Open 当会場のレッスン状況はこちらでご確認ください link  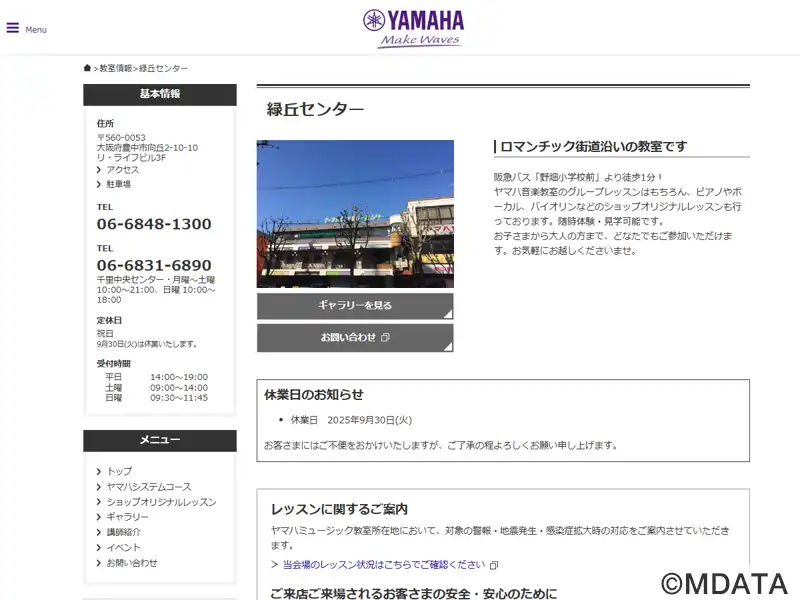384,565
